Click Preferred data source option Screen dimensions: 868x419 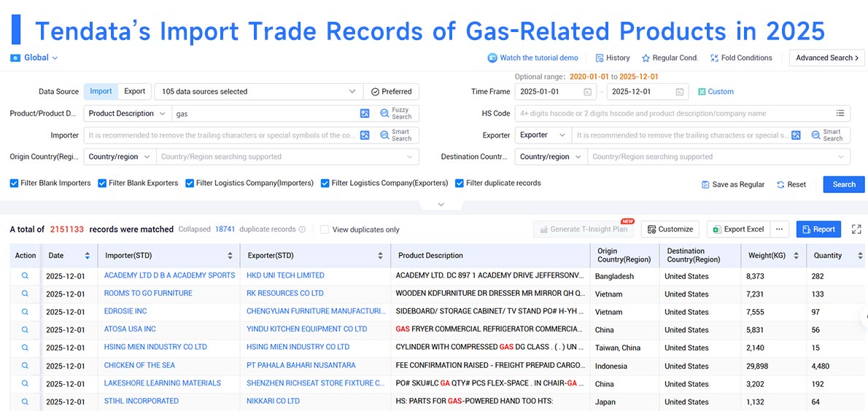click(x=392, y=92)
